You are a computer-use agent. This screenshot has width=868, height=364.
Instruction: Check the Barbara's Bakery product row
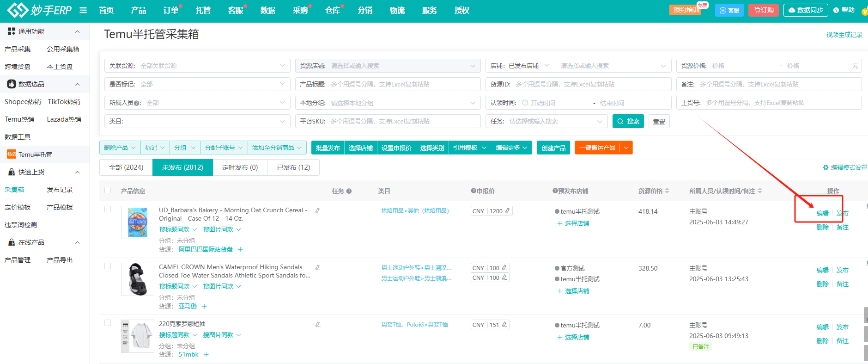pos(108,210)
